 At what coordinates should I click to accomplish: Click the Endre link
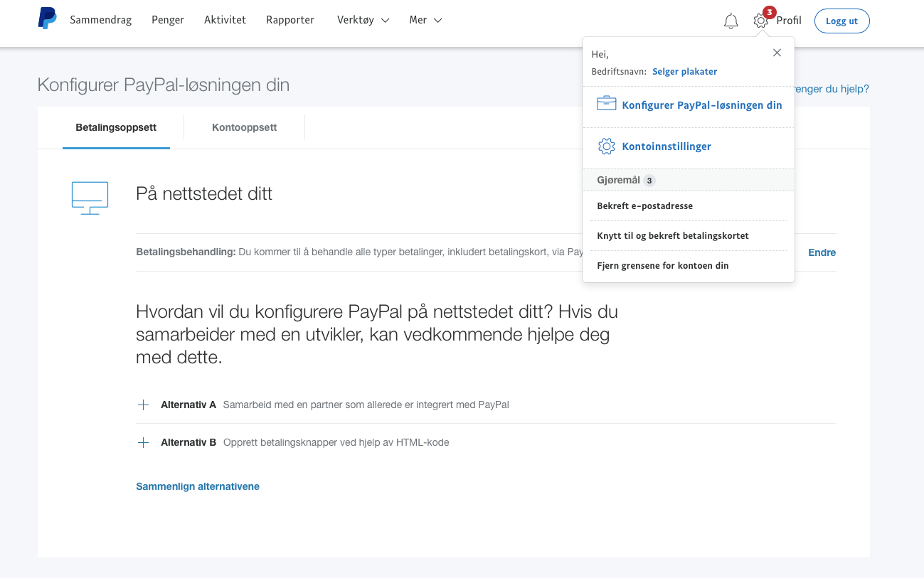click(822, 252)
